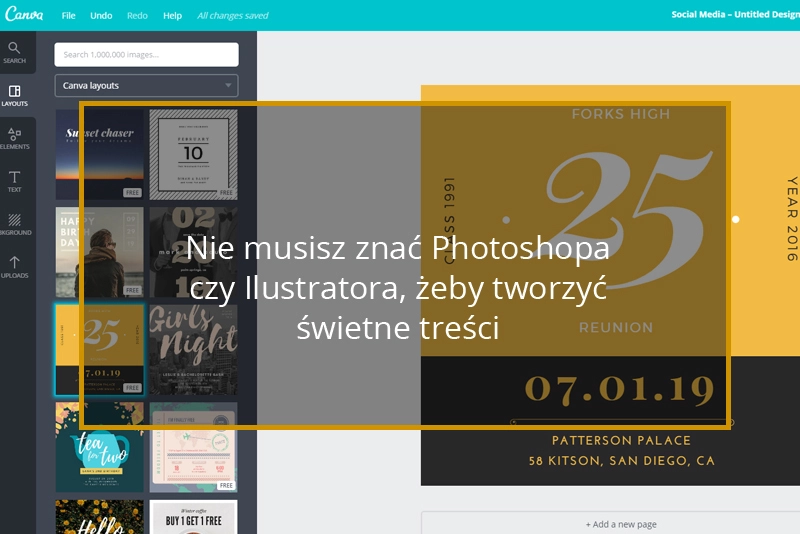
Task: Expand the Canva layouts dropdown
Action: tap(146, 86)
